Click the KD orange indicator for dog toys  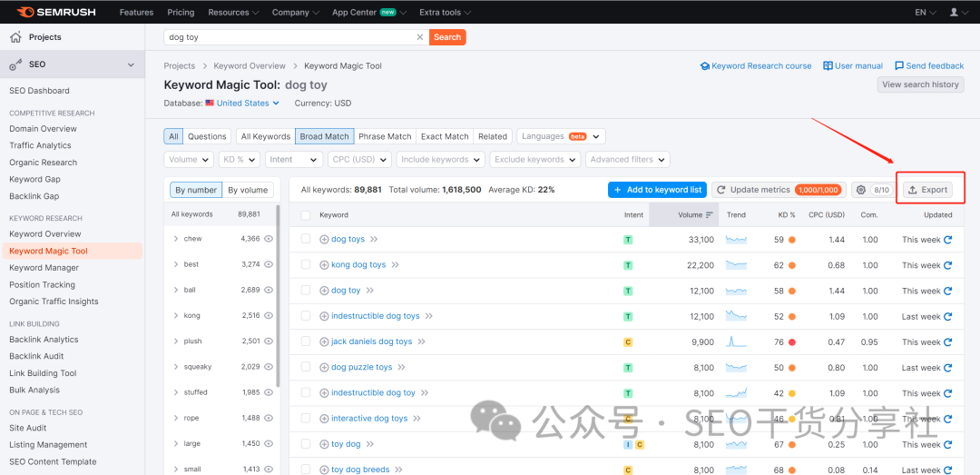792,240
